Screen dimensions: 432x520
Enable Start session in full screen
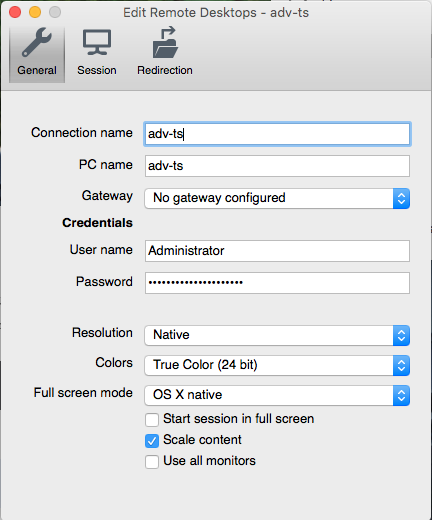[152, 420]
